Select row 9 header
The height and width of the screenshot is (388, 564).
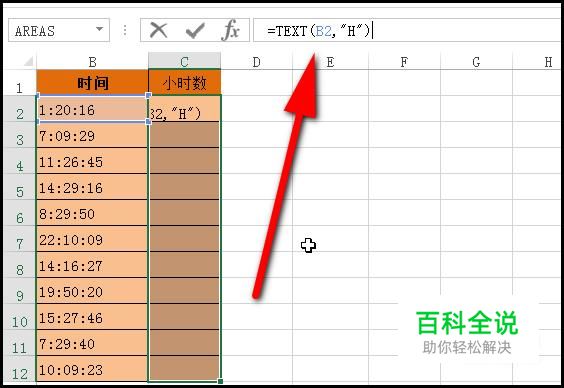[20, 291]
